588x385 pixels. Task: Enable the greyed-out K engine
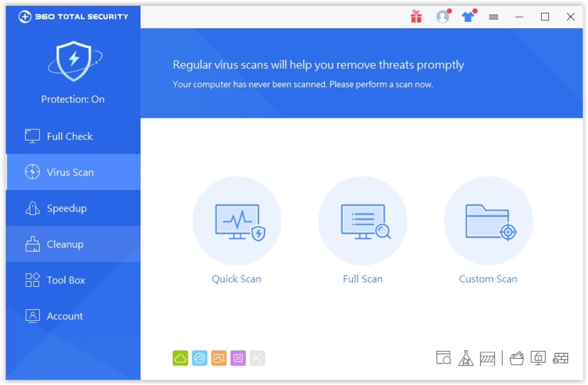click(257, 358)
